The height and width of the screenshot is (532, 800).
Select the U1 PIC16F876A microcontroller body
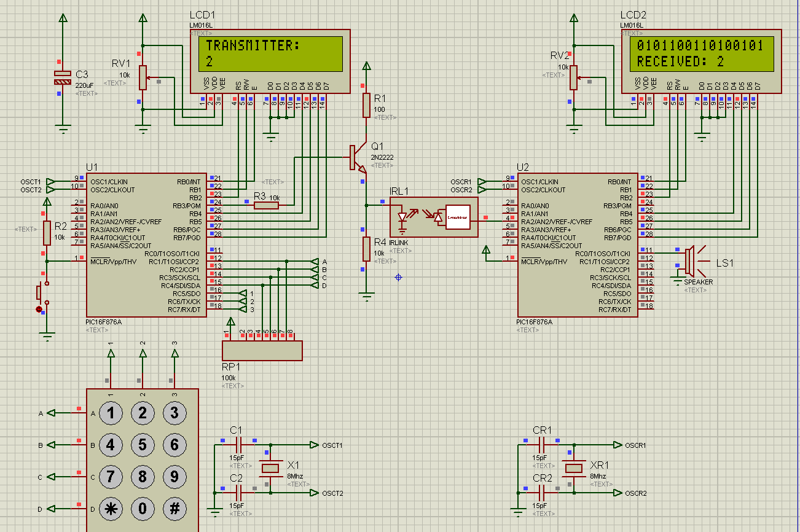(x=146, y=245)
